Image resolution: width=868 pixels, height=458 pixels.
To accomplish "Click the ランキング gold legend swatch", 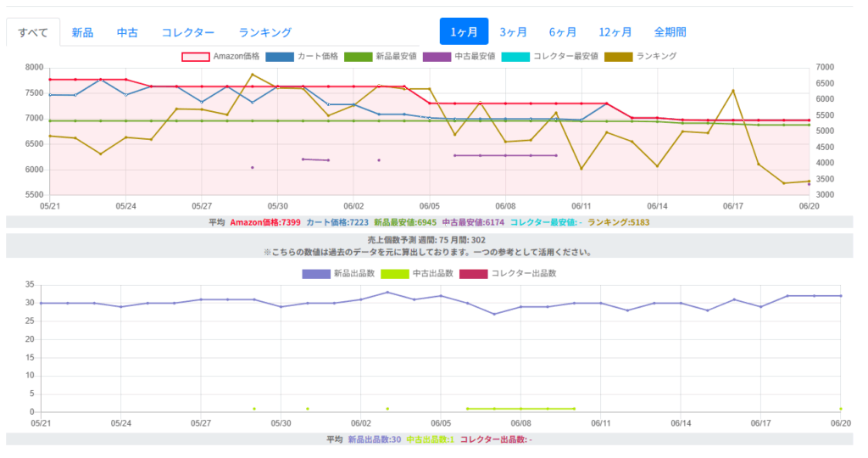I will click(x=618, y=57).
